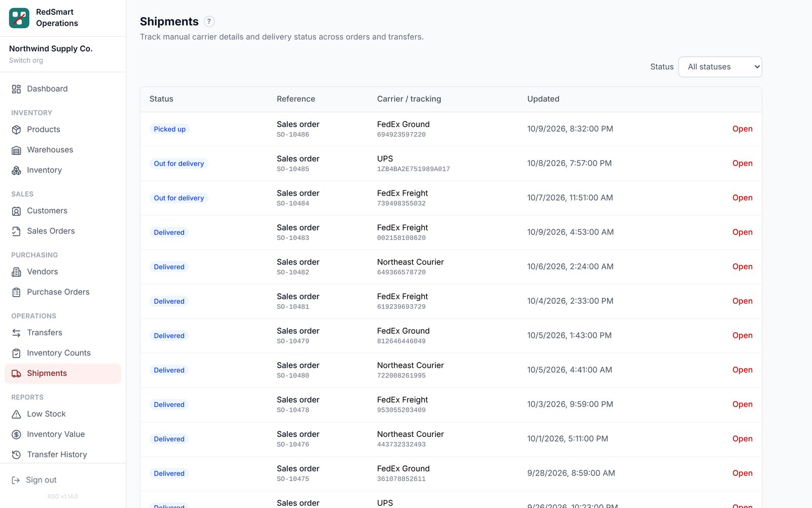Click the Warehouses icon

[16, 150]
